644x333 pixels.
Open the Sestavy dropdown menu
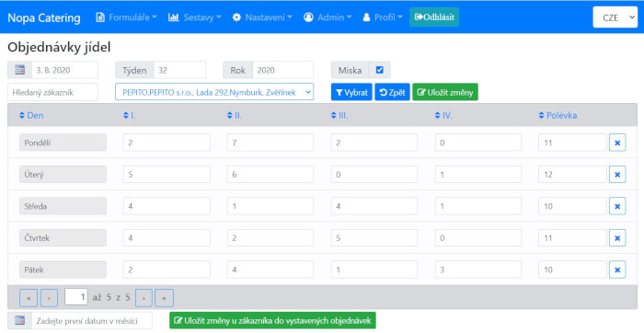[x=195, y=17]
